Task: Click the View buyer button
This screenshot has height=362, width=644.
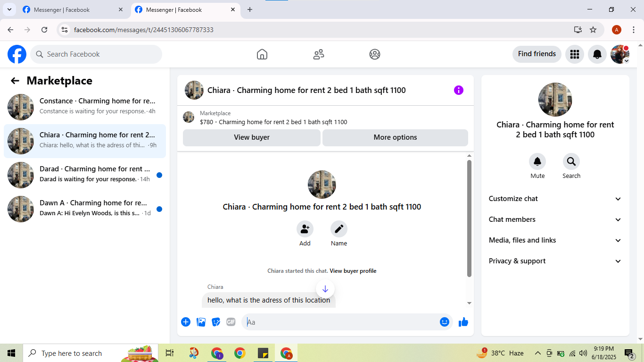Action: 252,137
